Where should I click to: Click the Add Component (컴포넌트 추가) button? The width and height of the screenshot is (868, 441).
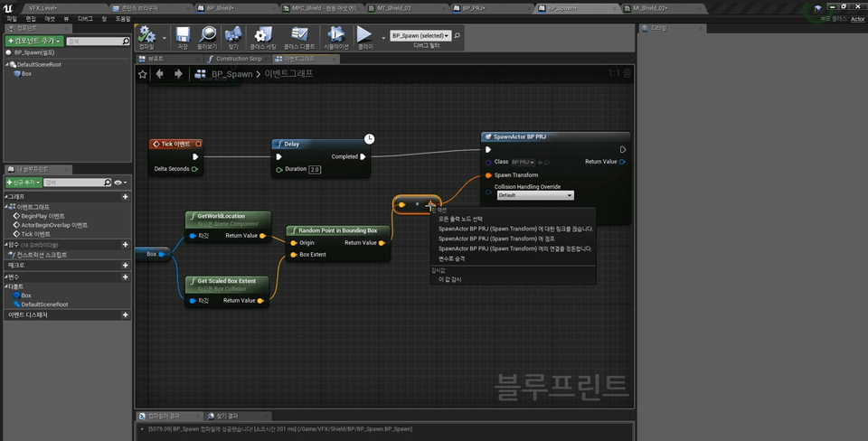coord(34,41)
